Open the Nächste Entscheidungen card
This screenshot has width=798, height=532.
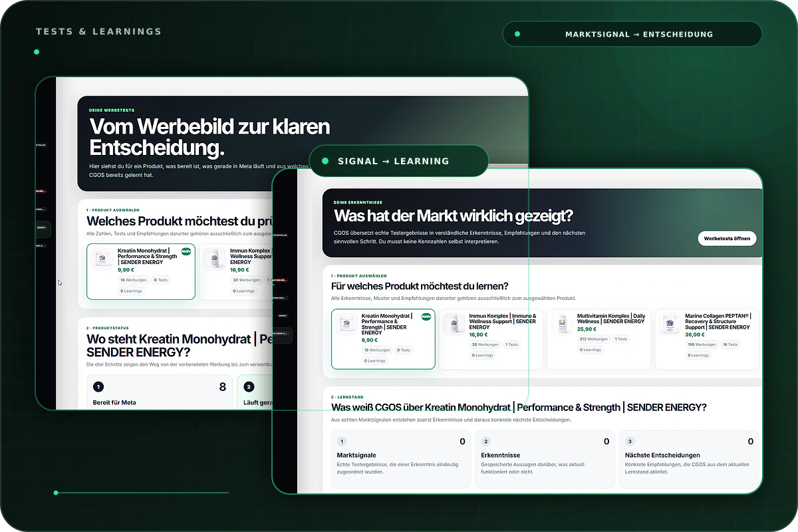pos(689,460)
